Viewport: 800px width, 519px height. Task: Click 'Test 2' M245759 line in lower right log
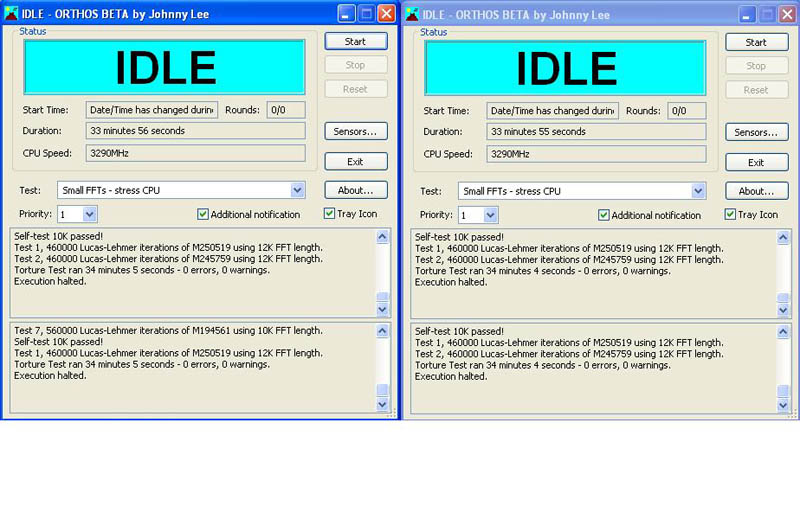point(569,354)
